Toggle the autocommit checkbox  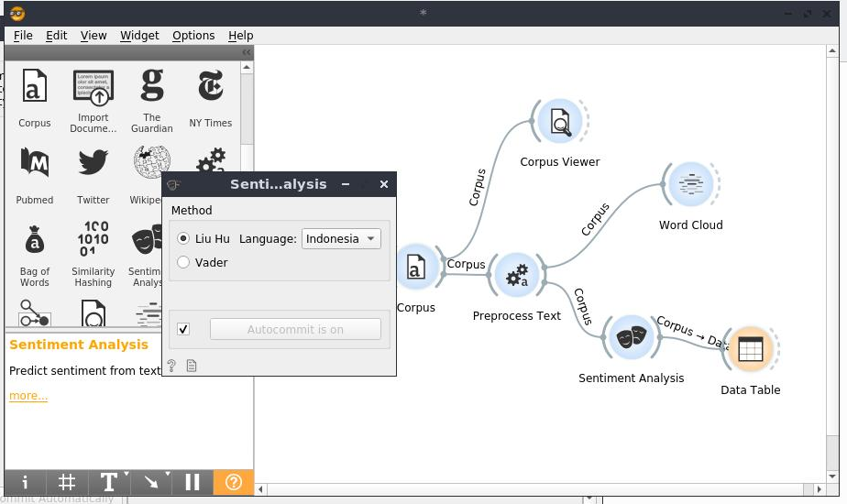click(x=183, y=329)
